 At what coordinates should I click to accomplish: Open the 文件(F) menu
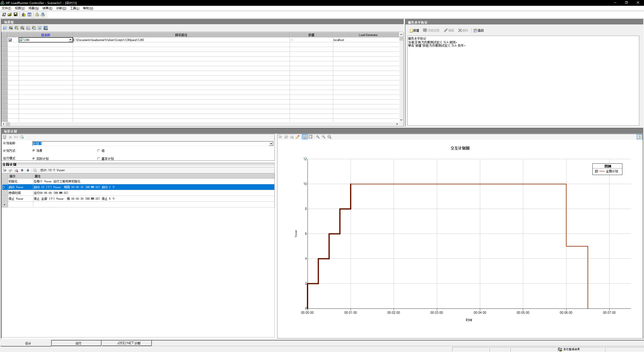pos(7,8)
